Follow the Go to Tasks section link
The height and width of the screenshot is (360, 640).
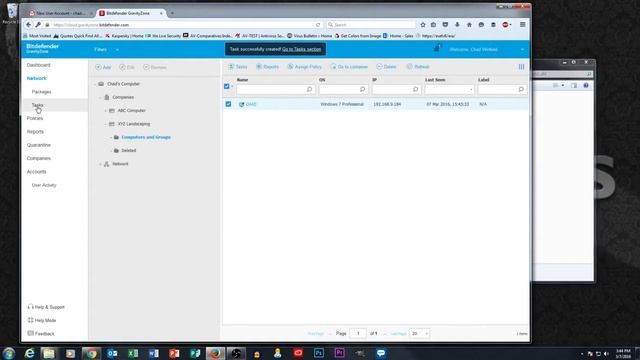click(x=302, y=49)
